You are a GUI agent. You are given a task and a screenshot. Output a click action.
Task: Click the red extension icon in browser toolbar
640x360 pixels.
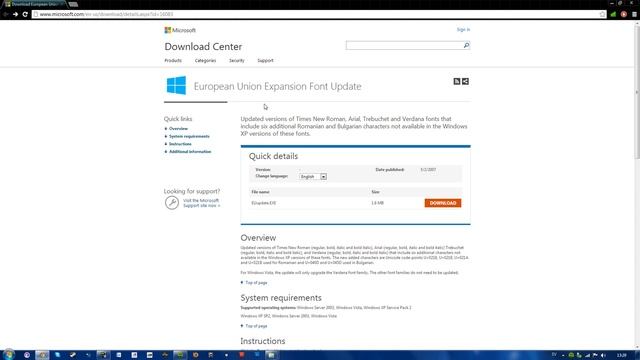(x=624, y=14)
